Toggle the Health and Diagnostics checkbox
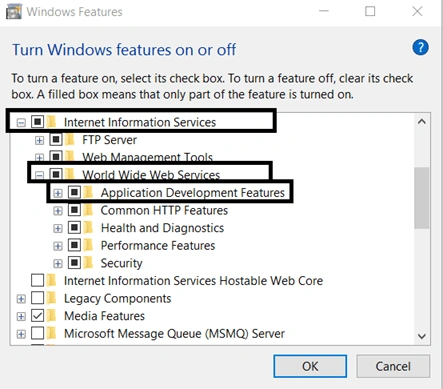Screen dimensions: 443x389 pos(74,227)
